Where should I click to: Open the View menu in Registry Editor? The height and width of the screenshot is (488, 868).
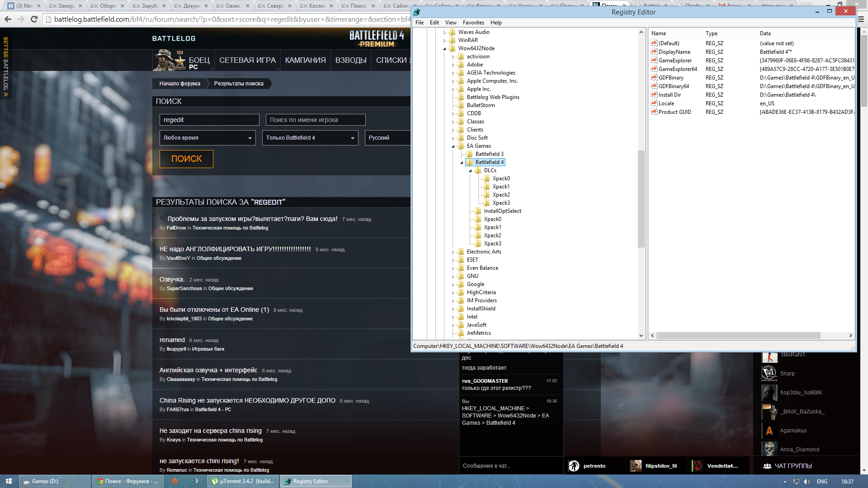451,23
